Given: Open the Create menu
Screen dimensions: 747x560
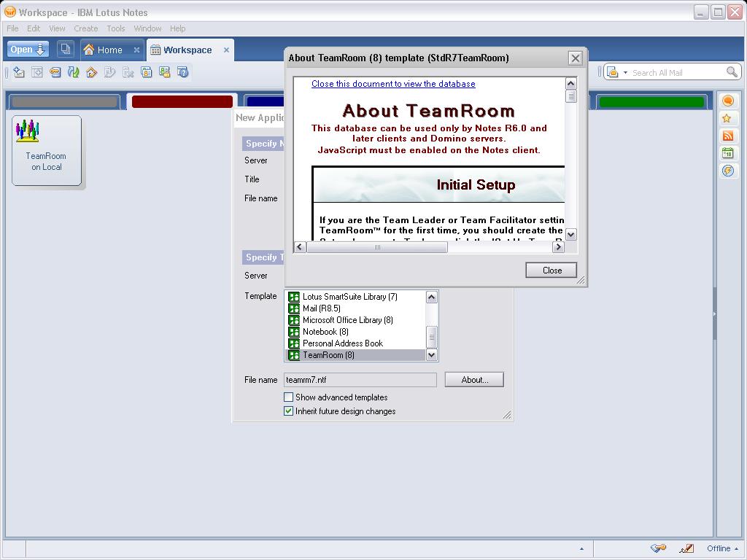Looking at the screenshot, I should point(86,28).
